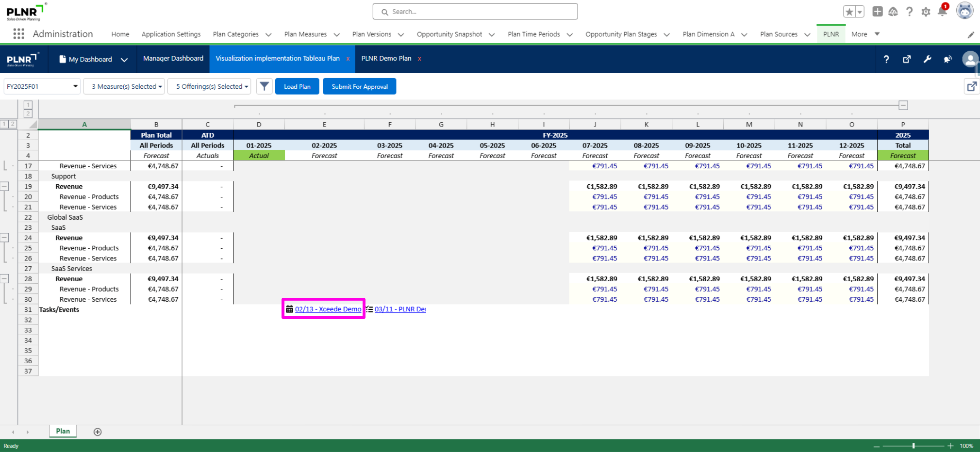Click the favorites star icon
Screen dimensions: 980x467
click(849, 12)
